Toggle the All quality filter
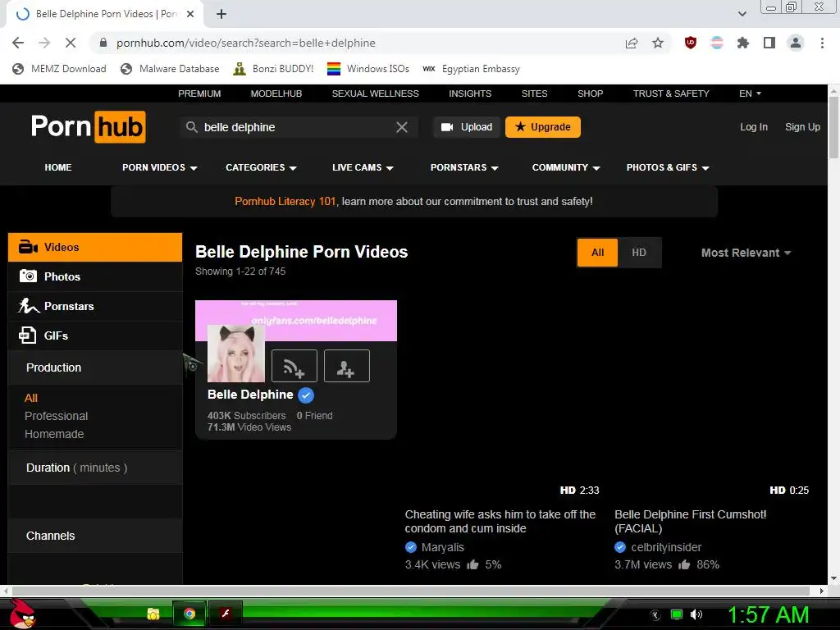Viewport: 840px width, 630px height. (x=597, y=253)
